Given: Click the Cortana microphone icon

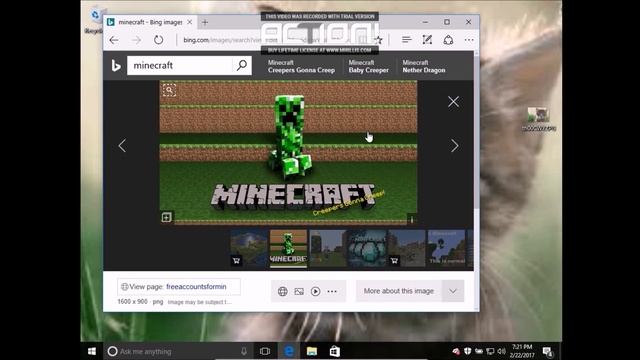Looking at the screenshot, I should [244, 351].
